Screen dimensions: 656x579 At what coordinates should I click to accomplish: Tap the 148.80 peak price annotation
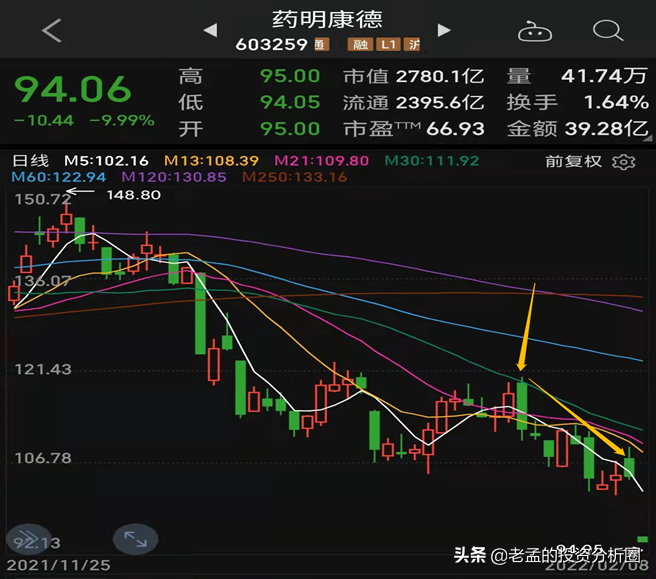tap(133, 195)
